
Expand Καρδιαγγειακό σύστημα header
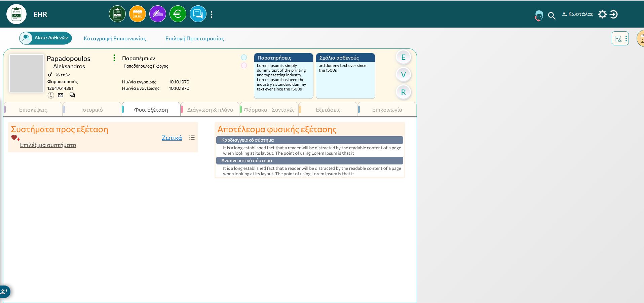(x=310, y=140)
